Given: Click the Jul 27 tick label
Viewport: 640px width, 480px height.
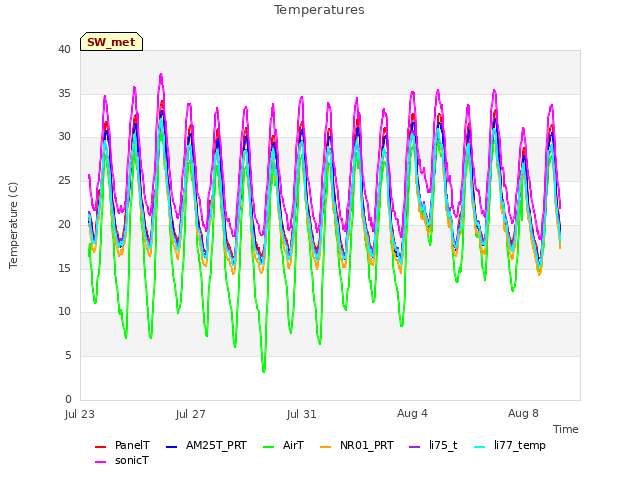Looking at the screenshot, I should (x=191, y=414).
